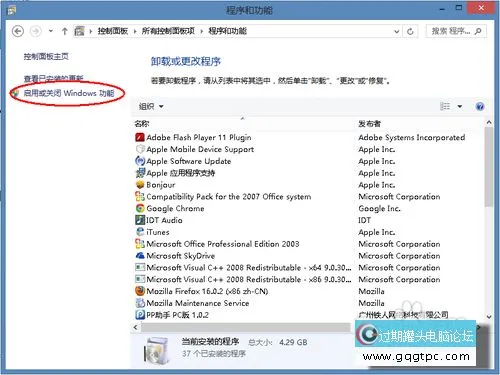
Task: Open the address bar history dropdown
Action: (396, 31)
